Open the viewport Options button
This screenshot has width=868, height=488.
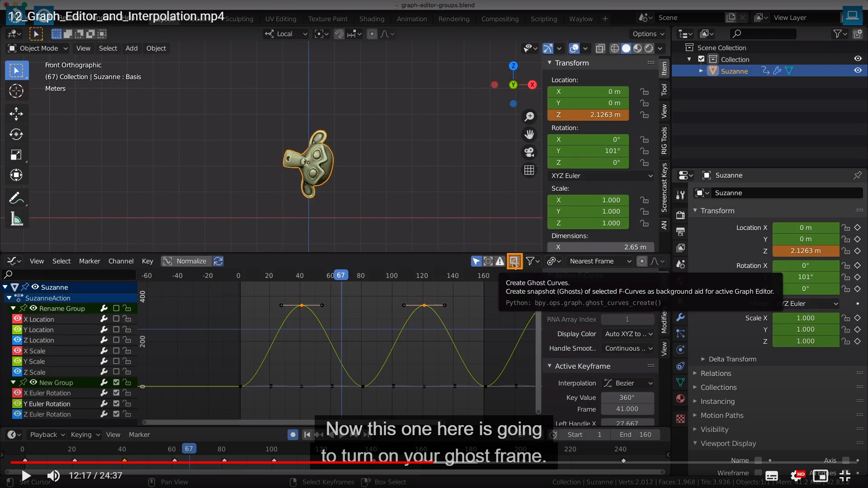tap(648, 34)
